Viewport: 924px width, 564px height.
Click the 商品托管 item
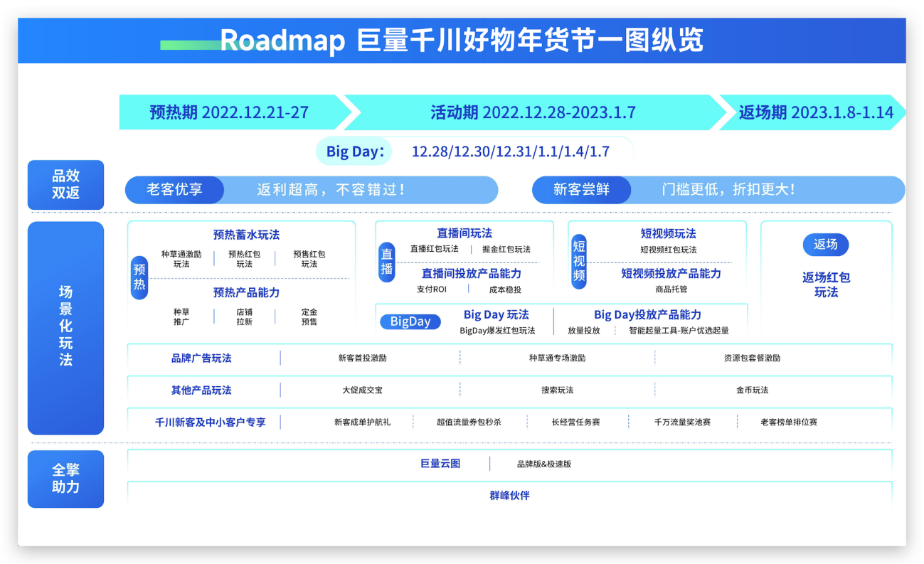tap(671, 289)
